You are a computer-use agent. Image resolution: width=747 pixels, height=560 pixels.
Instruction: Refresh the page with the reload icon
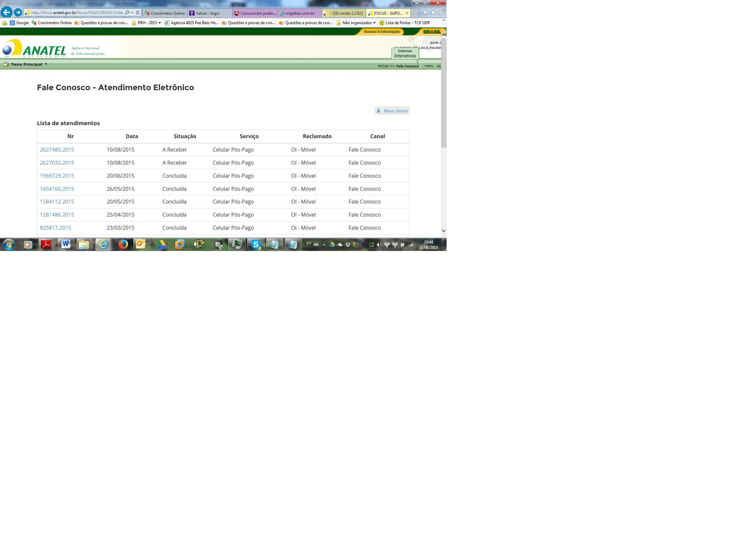(x=138, y=13)
